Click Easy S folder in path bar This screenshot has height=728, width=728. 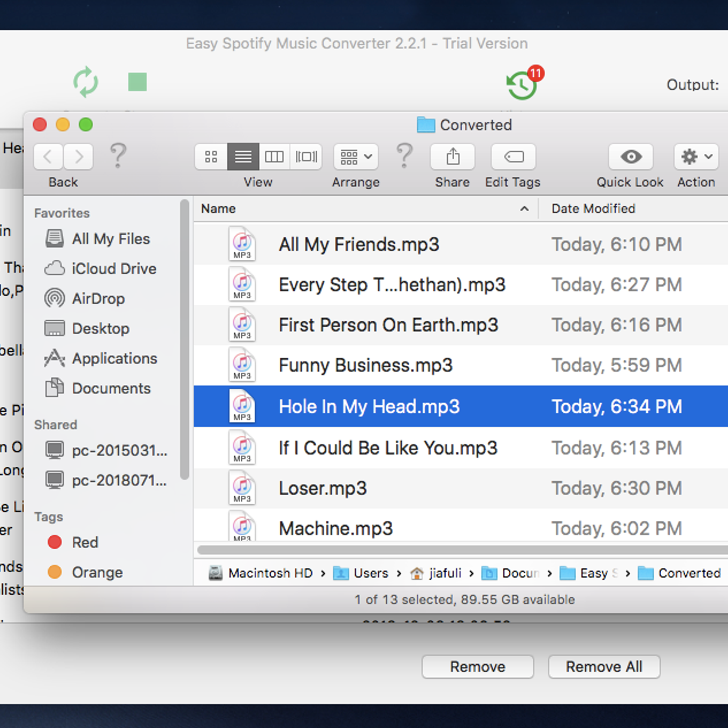tap(589, 573)
